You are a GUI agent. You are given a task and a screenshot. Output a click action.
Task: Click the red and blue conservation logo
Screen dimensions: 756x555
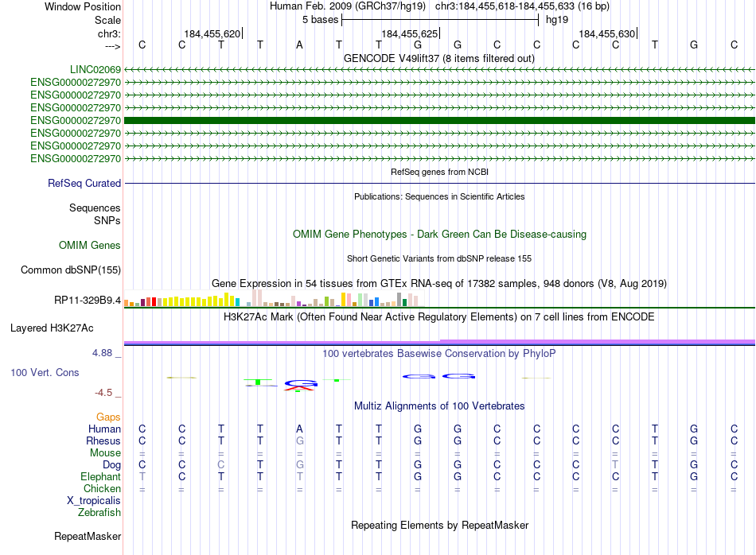pos(301,386)
